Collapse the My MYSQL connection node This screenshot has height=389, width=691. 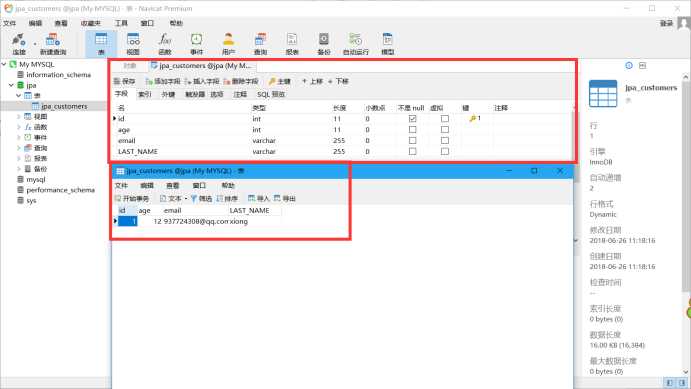point(4,64)
